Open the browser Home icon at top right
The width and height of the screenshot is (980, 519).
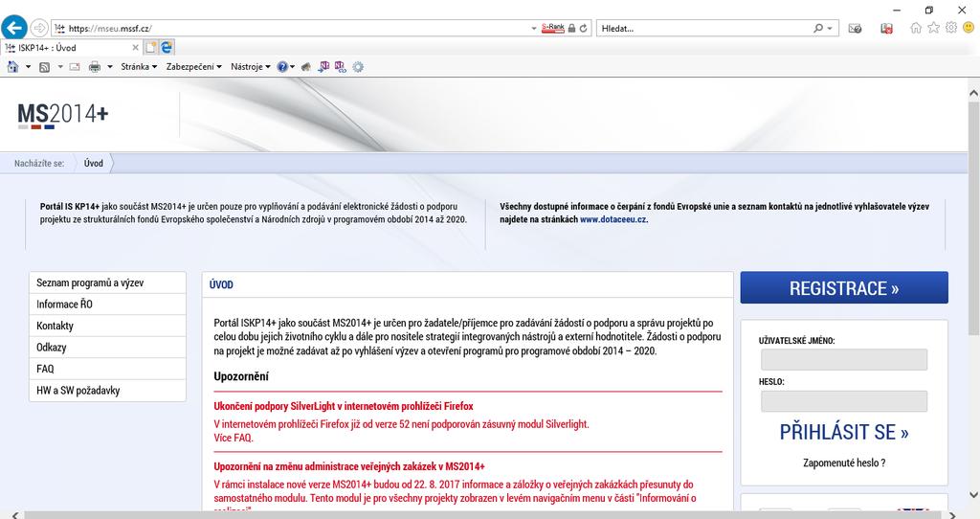[x=916, y=28]
